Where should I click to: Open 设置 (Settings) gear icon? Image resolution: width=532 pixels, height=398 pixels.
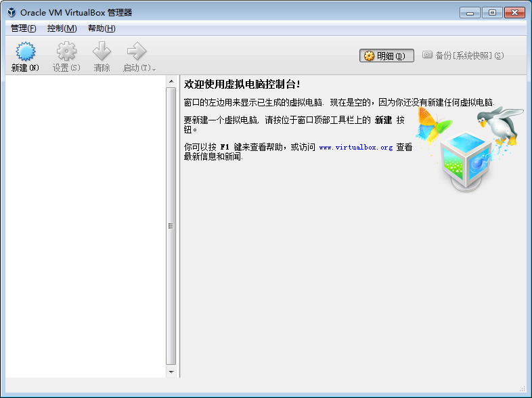click(66, 51)
